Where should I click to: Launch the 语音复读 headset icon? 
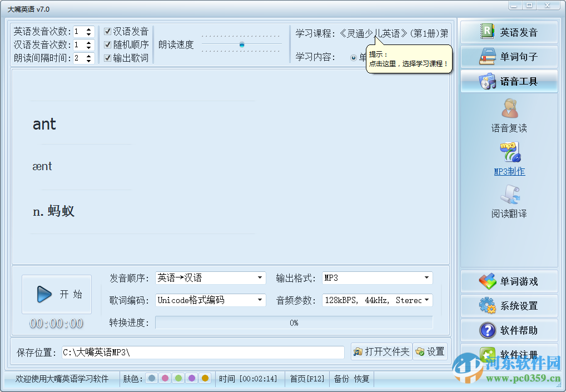[x=509, y=108]
